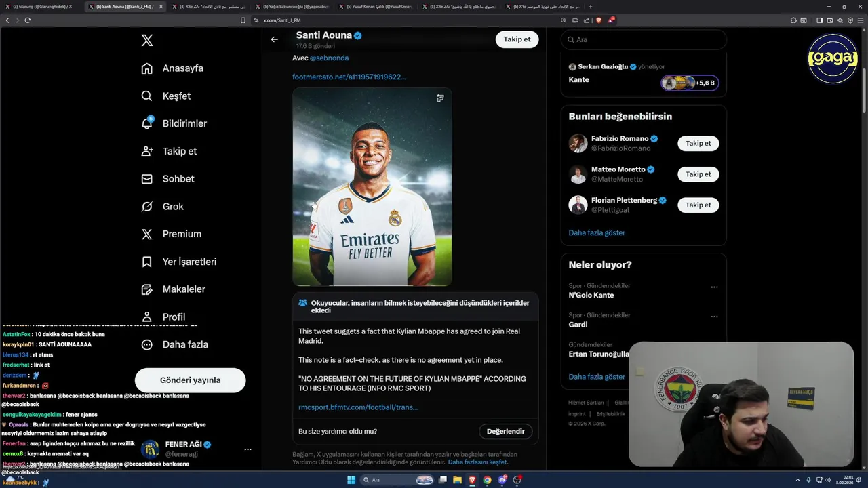
Task: Open the @sebnonda mention
Action: point(329,58)
